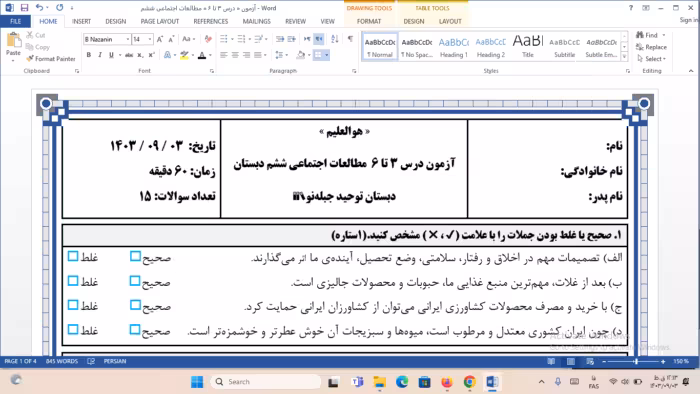Viewport: 700px width, 394px height.
Task: Set left-to-right text direction
Action: tap(307, 39)
